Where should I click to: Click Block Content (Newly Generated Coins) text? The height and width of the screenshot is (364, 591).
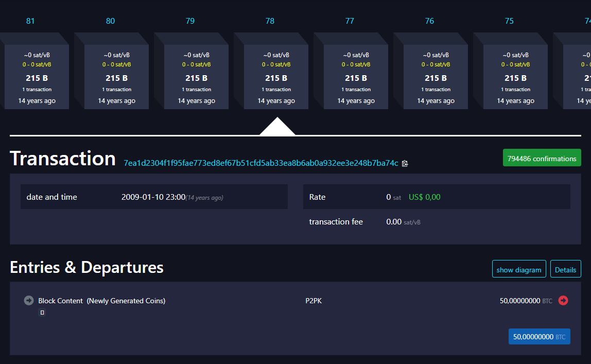tap(102, 301)
